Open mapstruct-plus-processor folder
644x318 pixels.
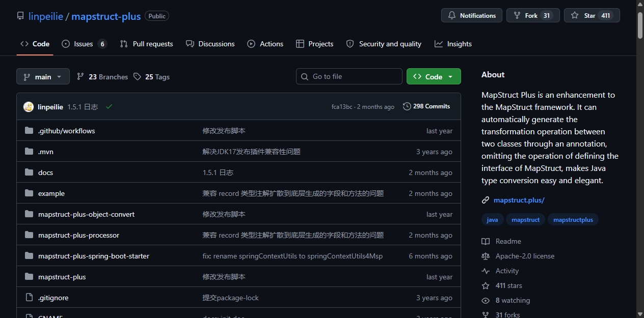tap(78, 235)
